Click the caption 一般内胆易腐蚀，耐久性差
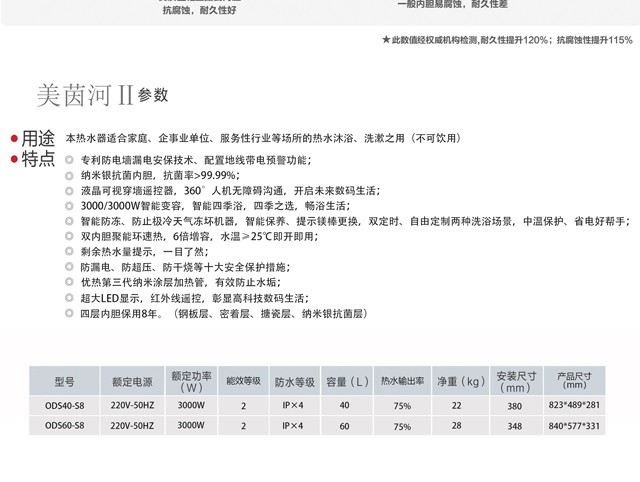The image size is (640, 482). (x=452, y=4)
